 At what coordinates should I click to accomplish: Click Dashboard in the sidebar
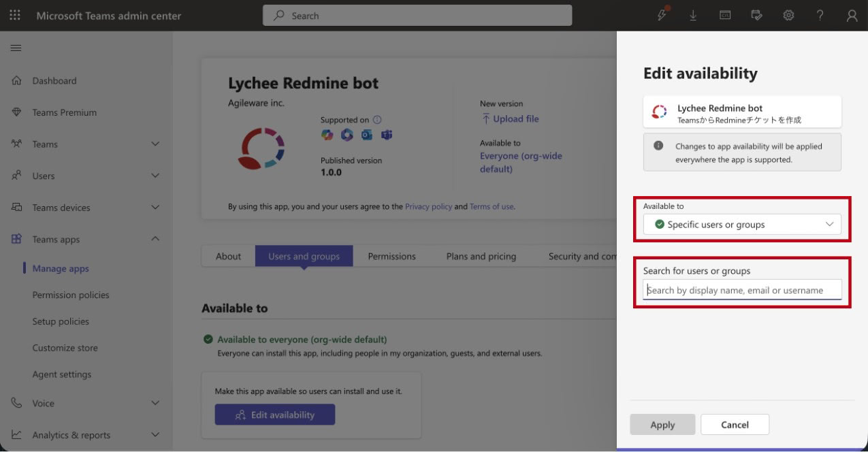coord(54,80)
